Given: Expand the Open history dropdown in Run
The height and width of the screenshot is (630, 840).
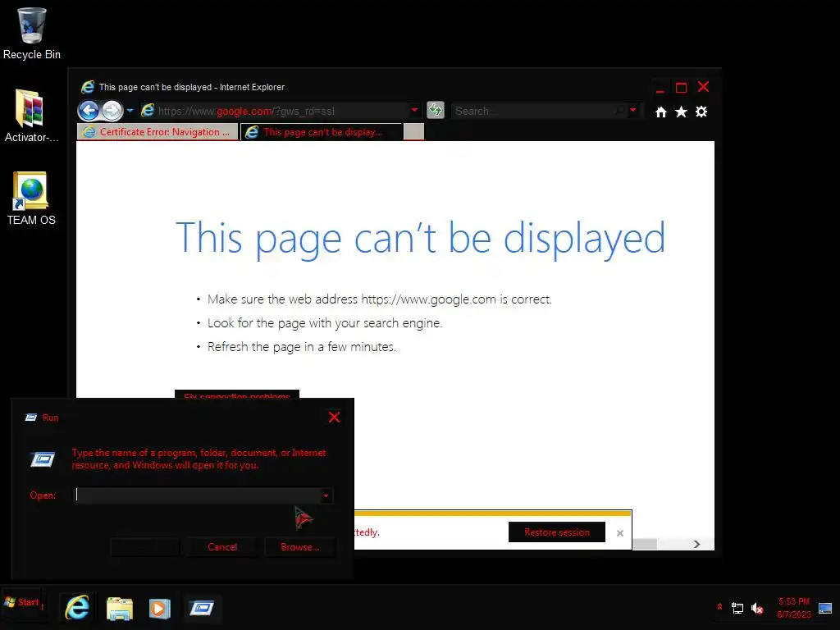Looking at the screenshot, I should pos(326,495).
